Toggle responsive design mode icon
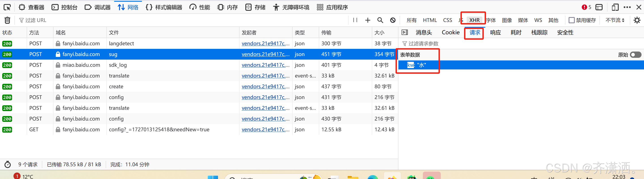Screen dimensions: 644x179 point(615,7)
